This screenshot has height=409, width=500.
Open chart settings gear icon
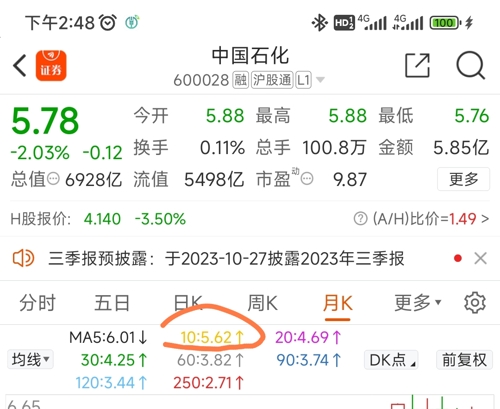click(x=475, y=303)
